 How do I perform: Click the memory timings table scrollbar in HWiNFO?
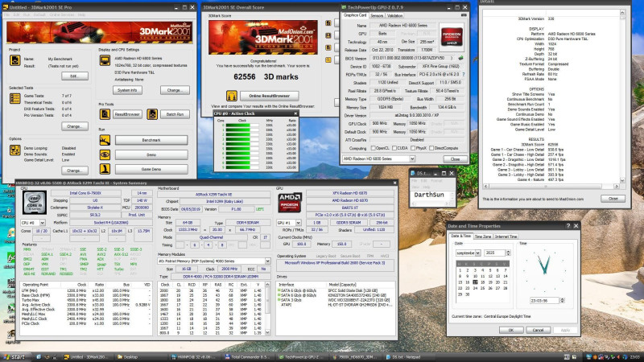(268, 308)
